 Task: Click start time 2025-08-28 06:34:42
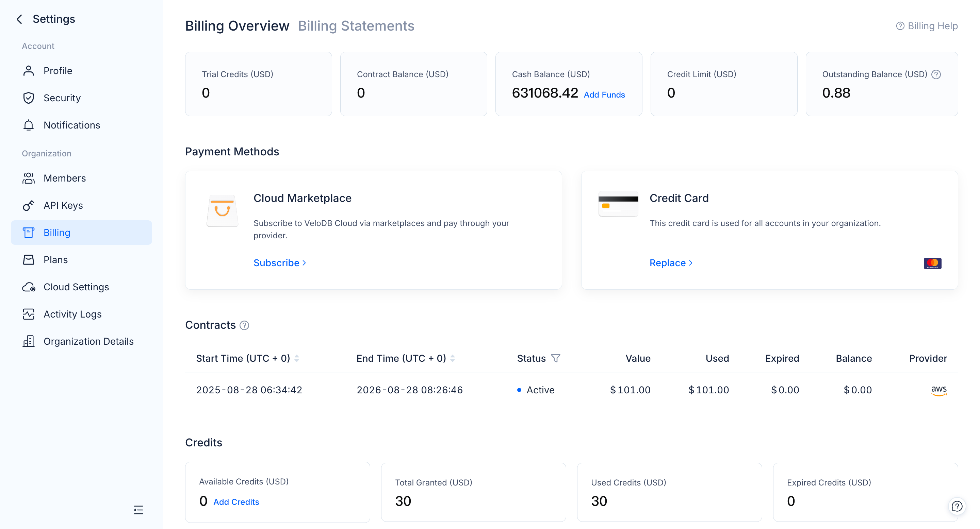click(249, 390)
